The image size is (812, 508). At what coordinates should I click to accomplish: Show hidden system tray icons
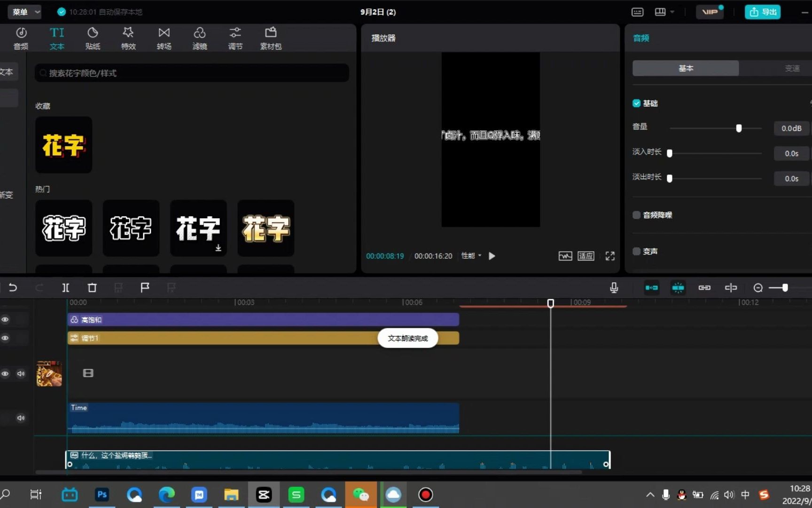[x=650, y=494]
